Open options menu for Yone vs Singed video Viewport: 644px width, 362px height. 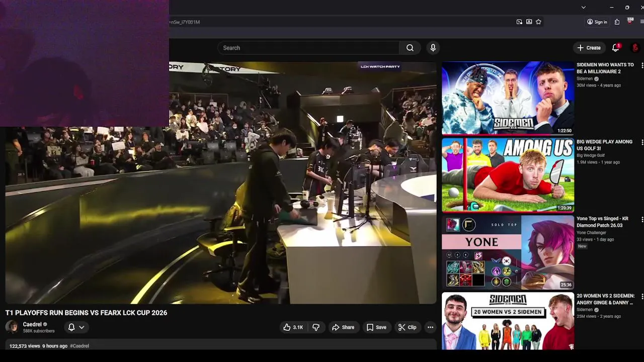pyautogui.click(x=641, y=220)
